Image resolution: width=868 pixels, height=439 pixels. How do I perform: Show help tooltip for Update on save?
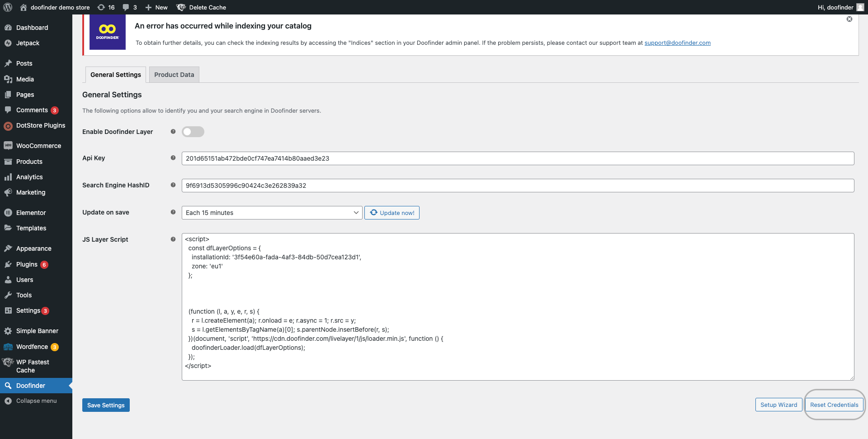coord(173,212)
